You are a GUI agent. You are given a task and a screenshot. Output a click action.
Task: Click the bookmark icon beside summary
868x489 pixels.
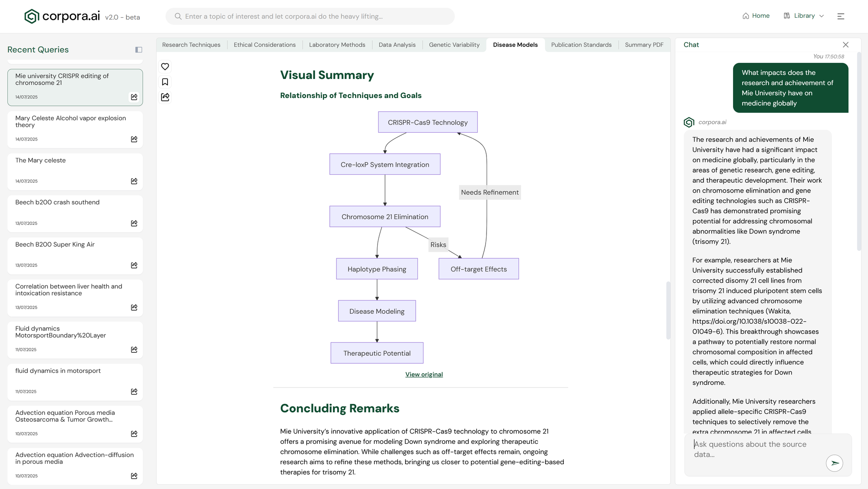(x=165, y=82)
